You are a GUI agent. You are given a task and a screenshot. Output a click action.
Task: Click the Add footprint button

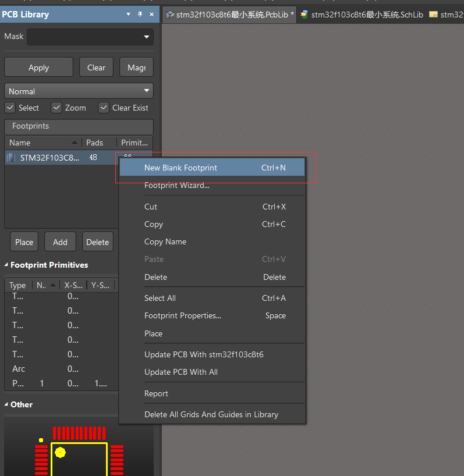pos(60,242)
